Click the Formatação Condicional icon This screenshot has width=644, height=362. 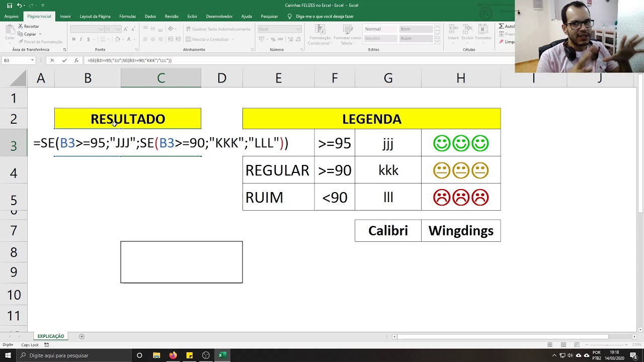320,34
